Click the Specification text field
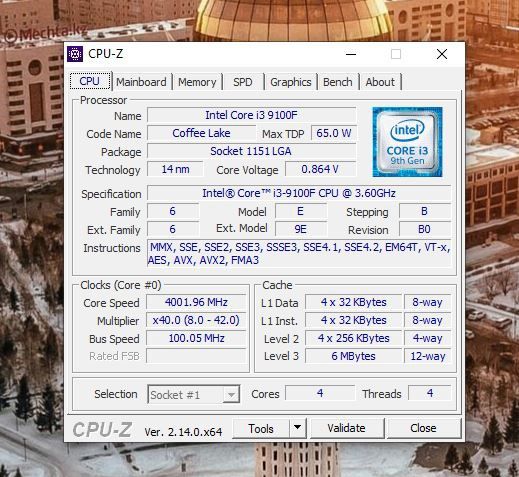Viewport: 519px width, 477px height. click(299, 193)
